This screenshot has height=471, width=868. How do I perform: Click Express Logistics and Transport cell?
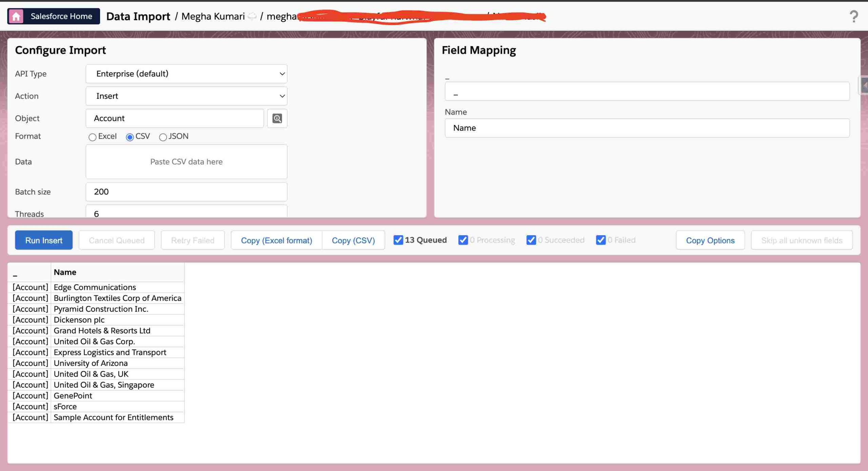tap(117, 352)
